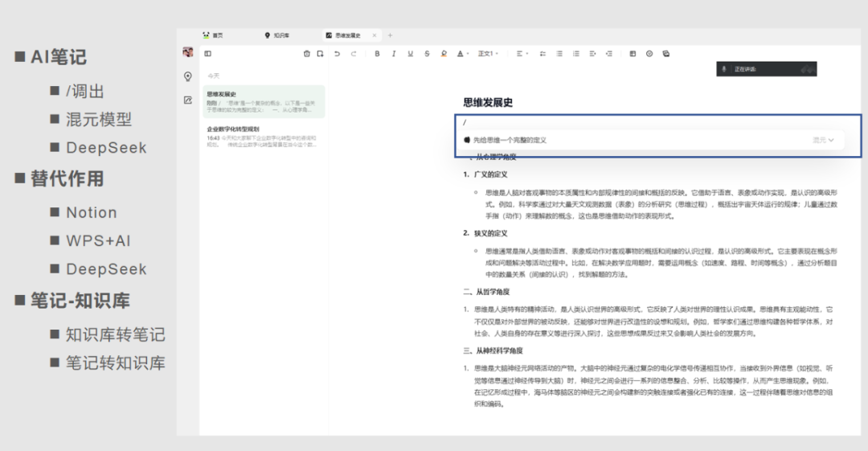The width and height of the screenshot is (868, 451).
Task: Click the slide bullet 混元模型
Action: click(99, 120)
